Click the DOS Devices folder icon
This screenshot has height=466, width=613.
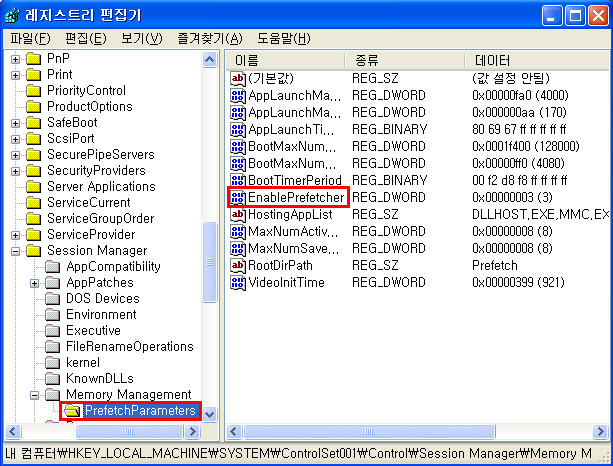53,299
